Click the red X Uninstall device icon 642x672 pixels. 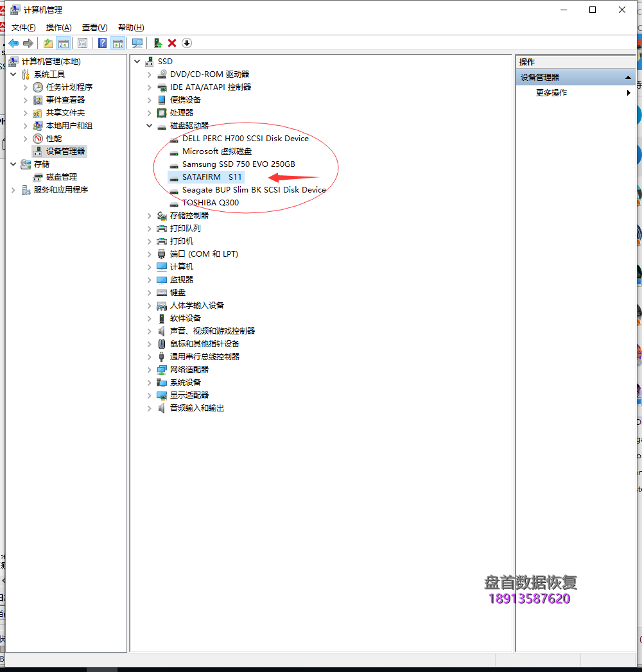coord(172,43)
